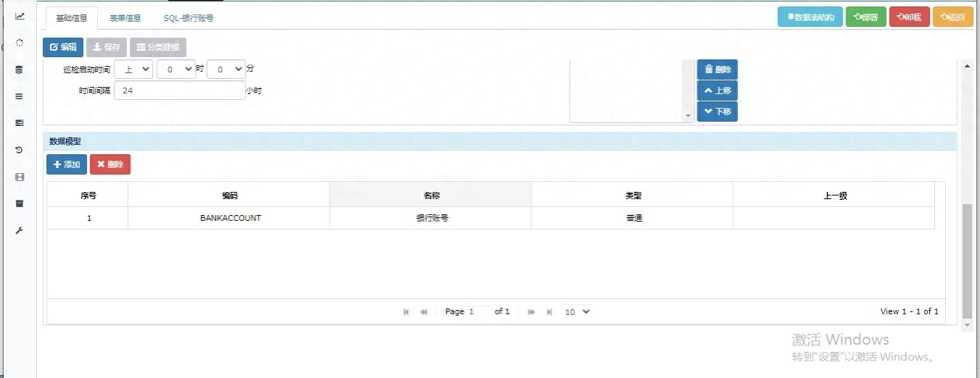Open 数据表结构 button
The height and width of the screenshot is (378, 980).
coord(810,17)
